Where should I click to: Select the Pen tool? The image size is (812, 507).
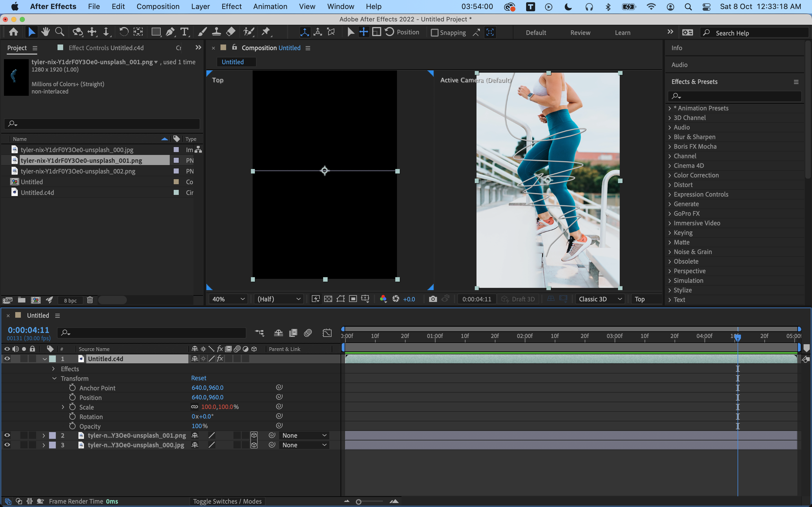[170, 32]
